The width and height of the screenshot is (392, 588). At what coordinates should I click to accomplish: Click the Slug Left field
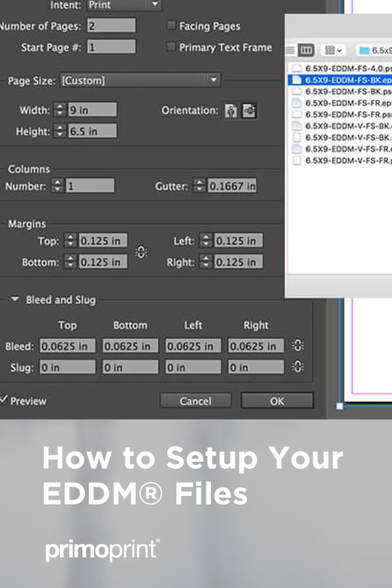[193, 367]
